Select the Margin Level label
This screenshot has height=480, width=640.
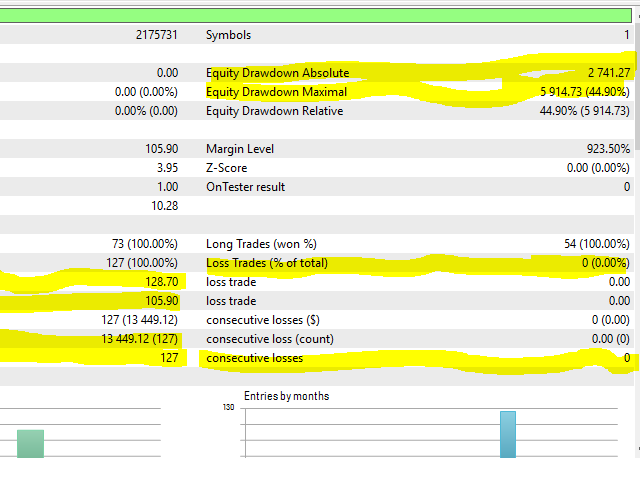[x=240, y=149]
